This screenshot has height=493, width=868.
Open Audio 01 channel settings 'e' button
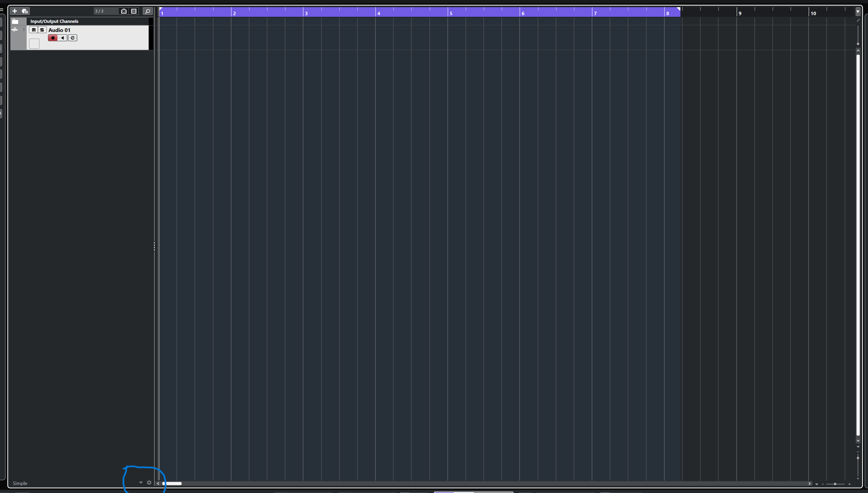pos(72,38)
